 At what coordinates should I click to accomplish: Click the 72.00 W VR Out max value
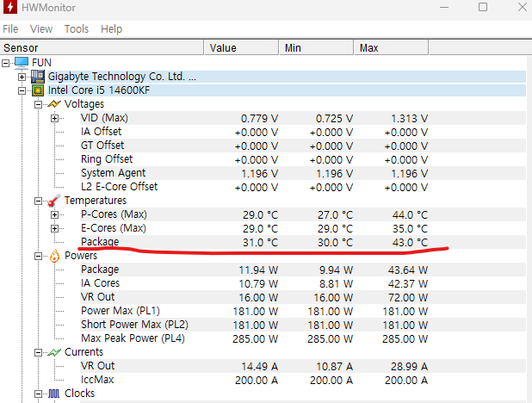(408, 298)
